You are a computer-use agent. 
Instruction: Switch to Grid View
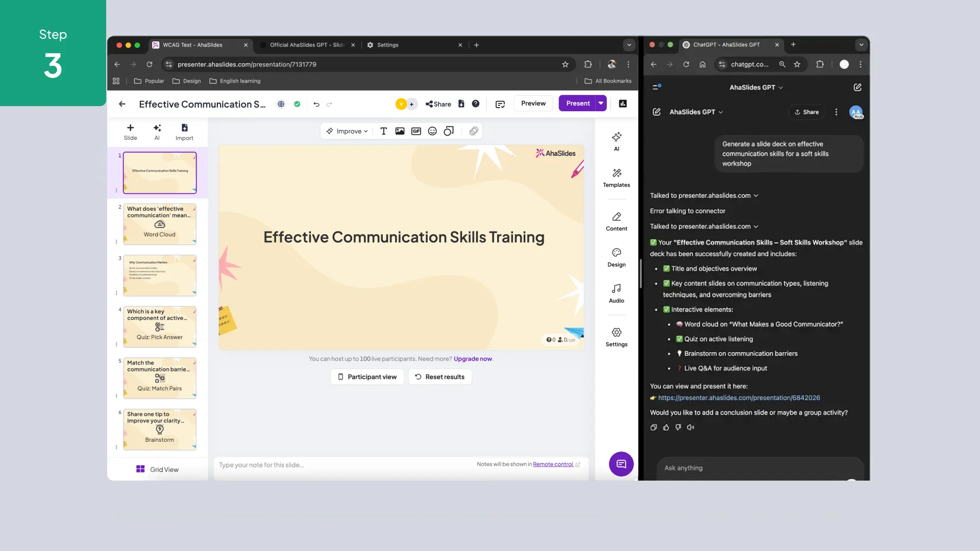(157, 469)
